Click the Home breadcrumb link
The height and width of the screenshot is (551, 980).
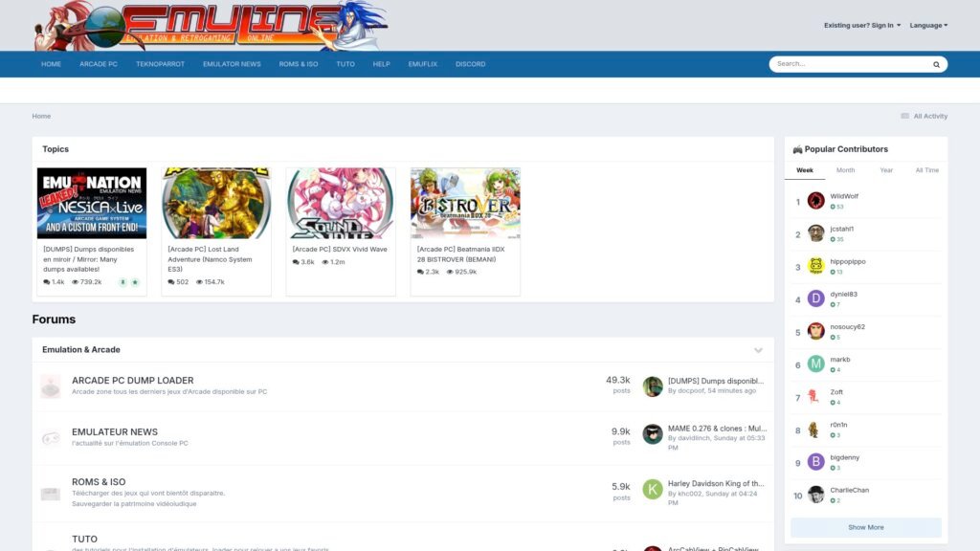[41, 116]
